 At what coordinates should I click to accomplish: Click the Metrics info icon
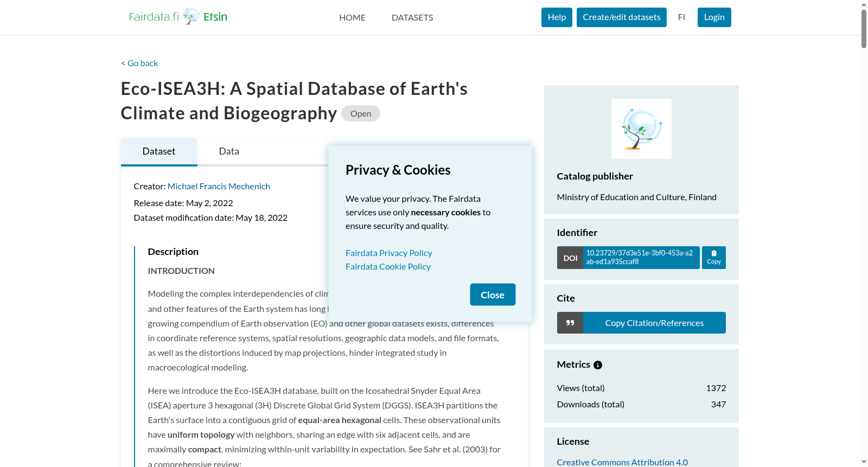point(598,365)
